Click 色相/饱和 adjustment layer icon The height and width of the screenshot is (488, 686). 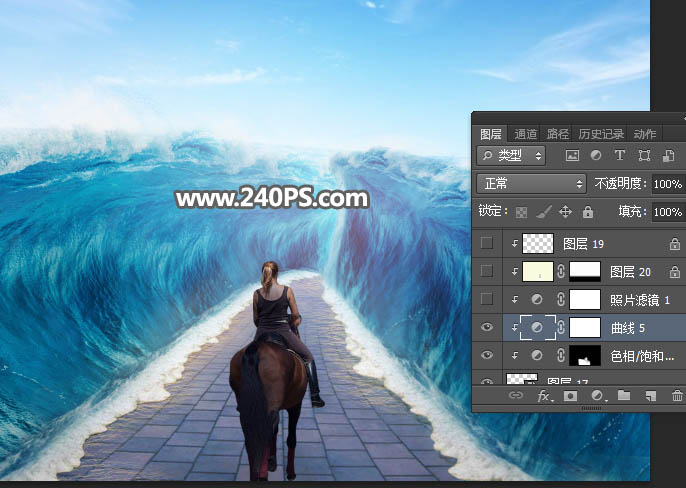[537, 355]
